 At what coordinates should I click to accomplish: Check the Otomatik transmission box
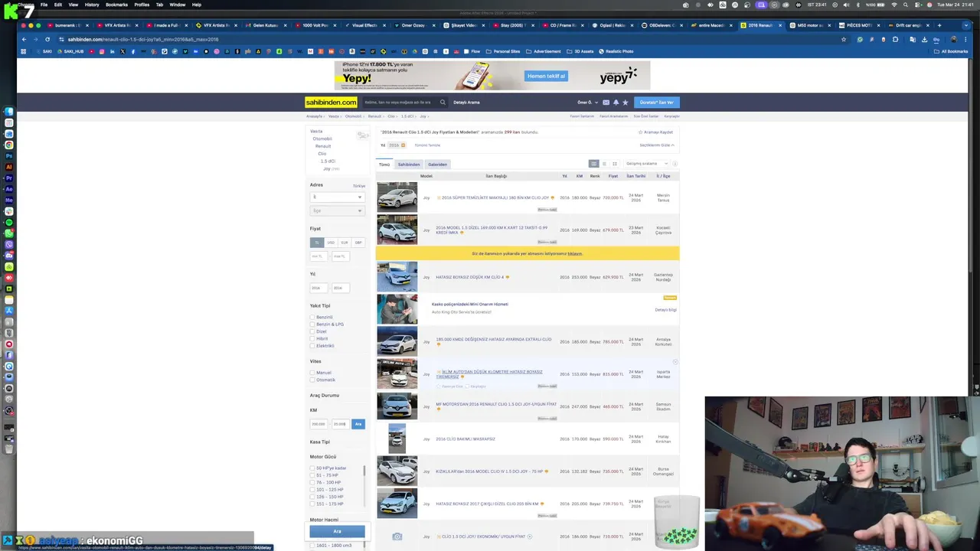pyautogui.click(x=312, y=380)
